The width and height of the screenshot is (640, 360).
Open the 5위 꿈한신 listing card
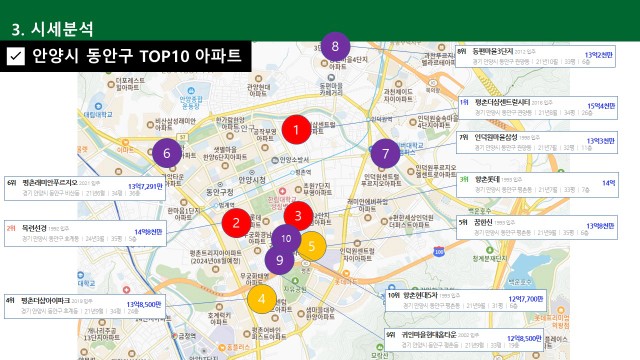tap(537, 227)
